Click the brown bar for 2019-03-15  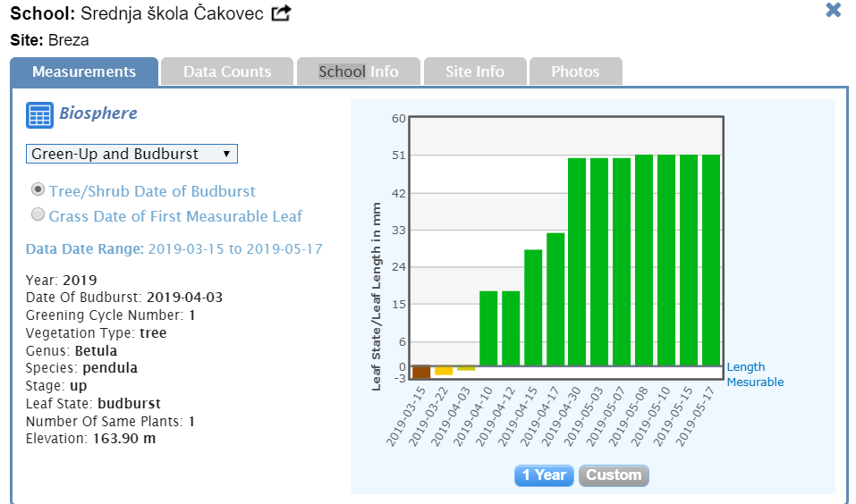click(421, 373)
